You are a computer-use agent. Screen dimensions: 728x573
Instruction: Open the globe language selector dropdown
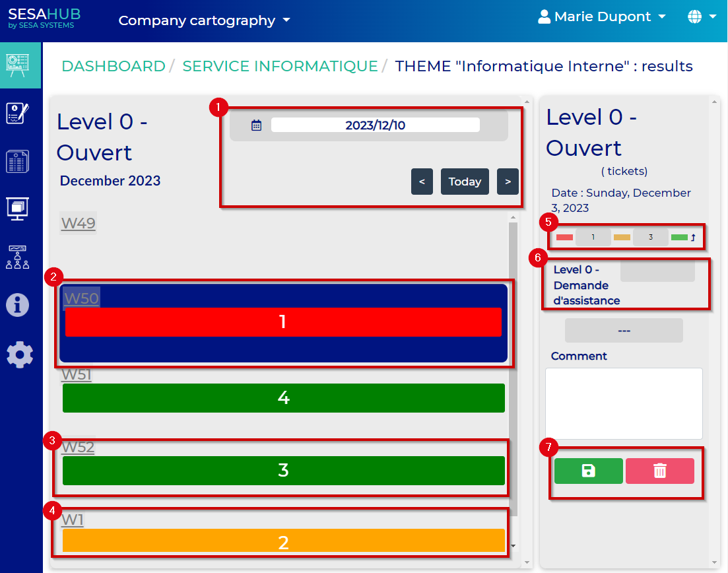click(x=702, y=17)
